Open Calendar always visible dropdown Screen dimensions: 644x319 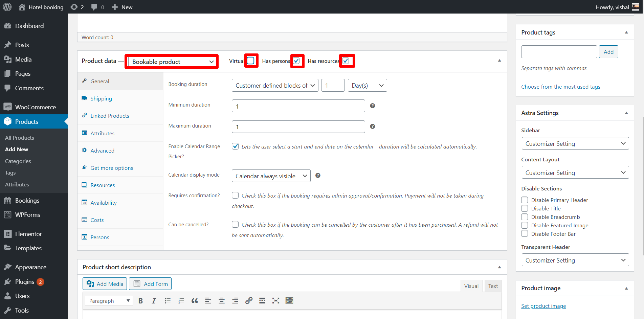(x=271, y=176)
